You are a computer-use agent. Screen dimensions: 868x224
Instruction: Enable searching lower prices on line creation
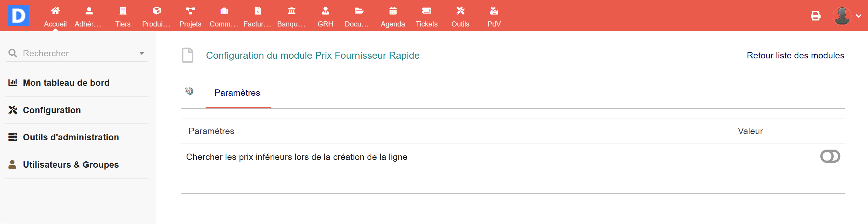(x=830, y=157)
